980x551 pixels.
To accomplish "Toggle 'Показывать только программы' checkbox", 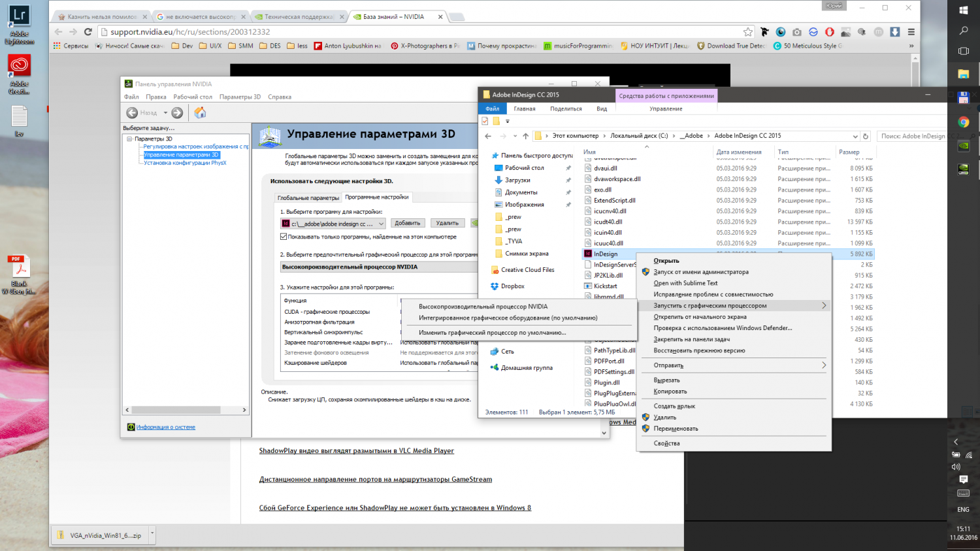I will pyautogui.click(x=284, y=237).
